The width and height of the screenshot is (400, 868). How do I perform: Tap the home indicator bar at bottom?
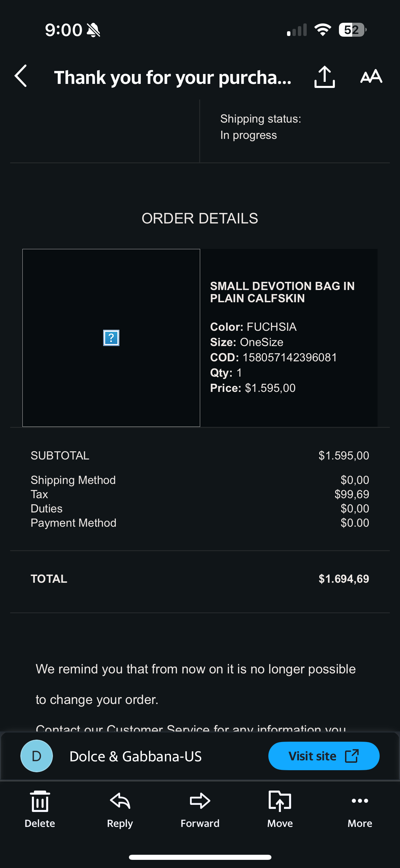pos(200,857)
